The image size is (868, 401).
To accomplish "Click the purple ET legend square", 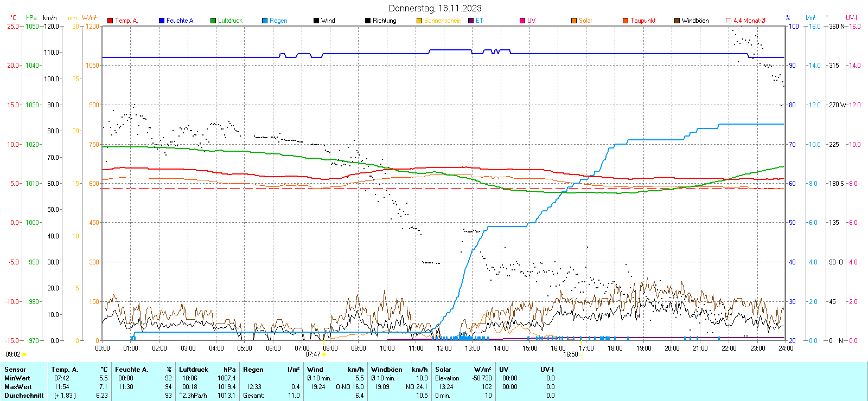I will click(471, 21).
